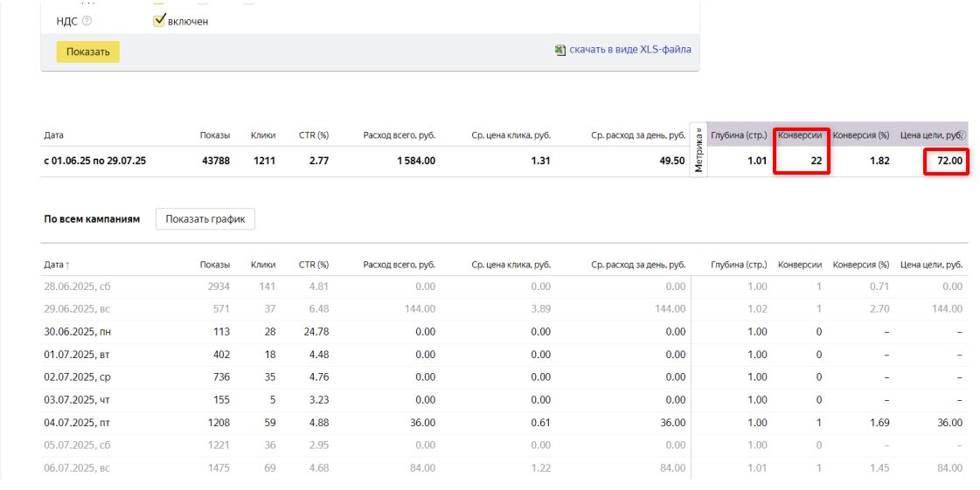
Task: Download report via скачать в виде XLS-файла
Action: pyautogui.click(x=629, y=50)
